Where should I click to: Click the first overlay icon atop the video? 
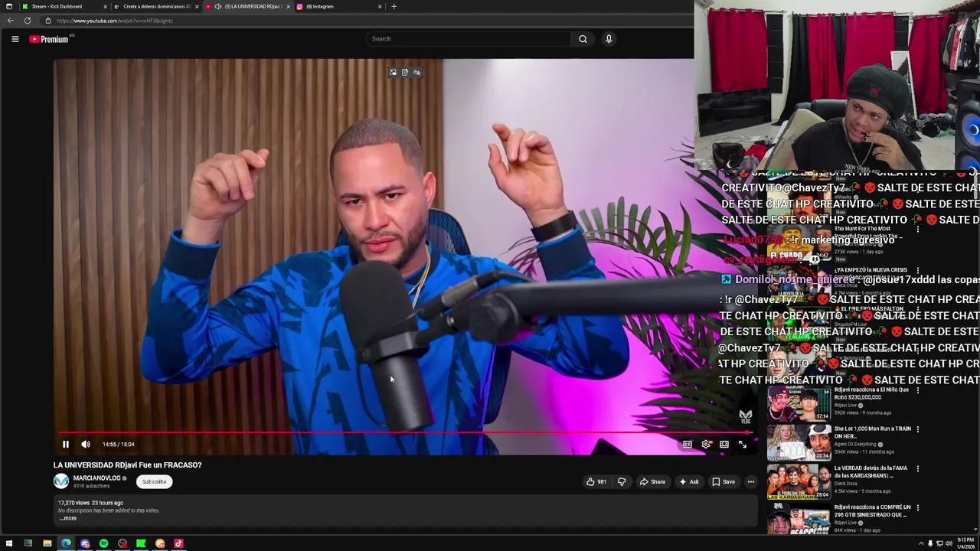point(394,73)
